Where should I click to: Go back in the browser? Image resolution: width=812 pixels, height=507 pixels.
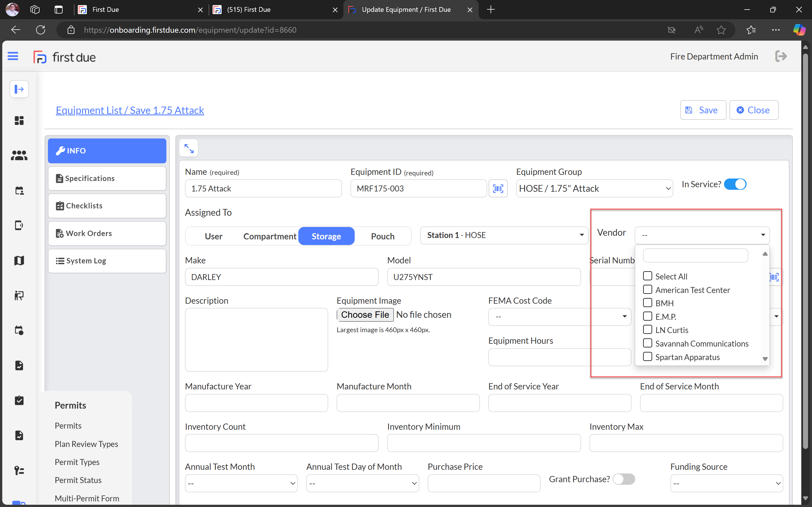tap(16, 30)
